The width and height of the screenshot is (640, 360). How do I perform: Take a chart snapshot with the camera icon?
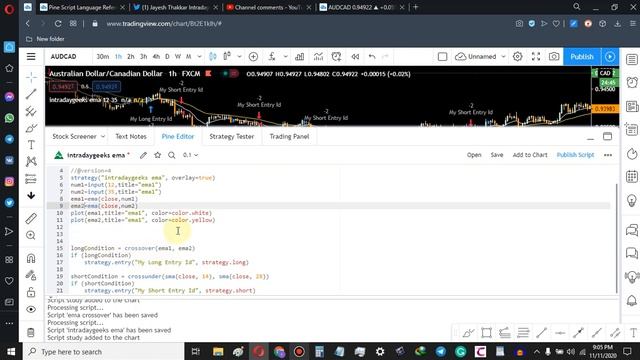click(554, 57)
